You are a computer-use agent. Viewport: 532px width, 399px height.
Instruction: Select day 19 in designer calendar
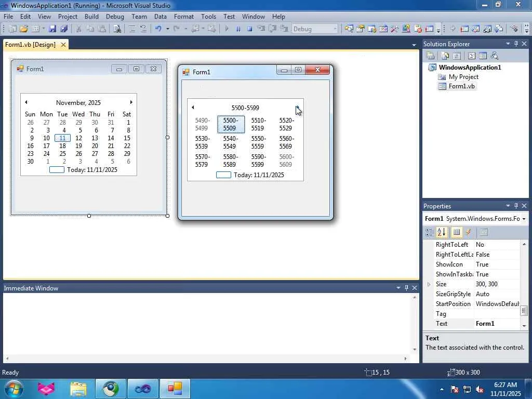[78, 146]
